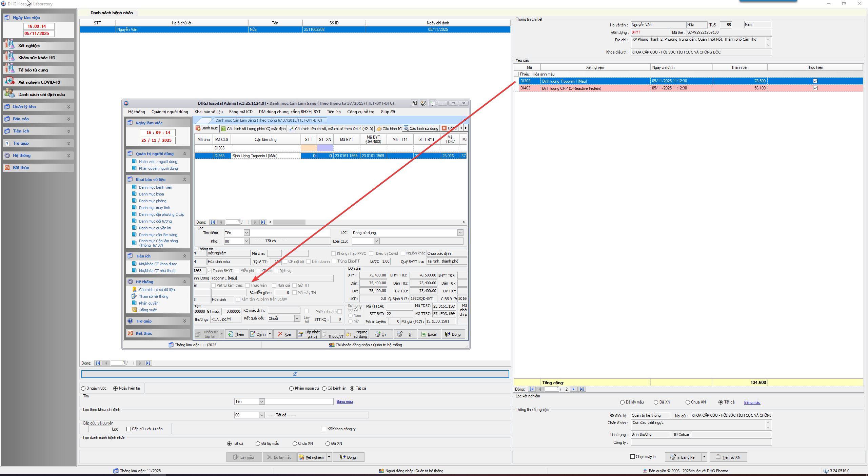Image resolution: width=868 pixels, height=476 pixels.
Task: Open the Khai báo số liệu menu
Action: point(208,112)
